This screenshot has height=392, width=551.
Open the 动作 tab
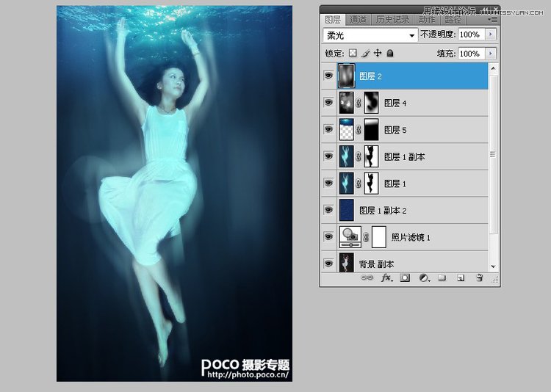[427, 20]
